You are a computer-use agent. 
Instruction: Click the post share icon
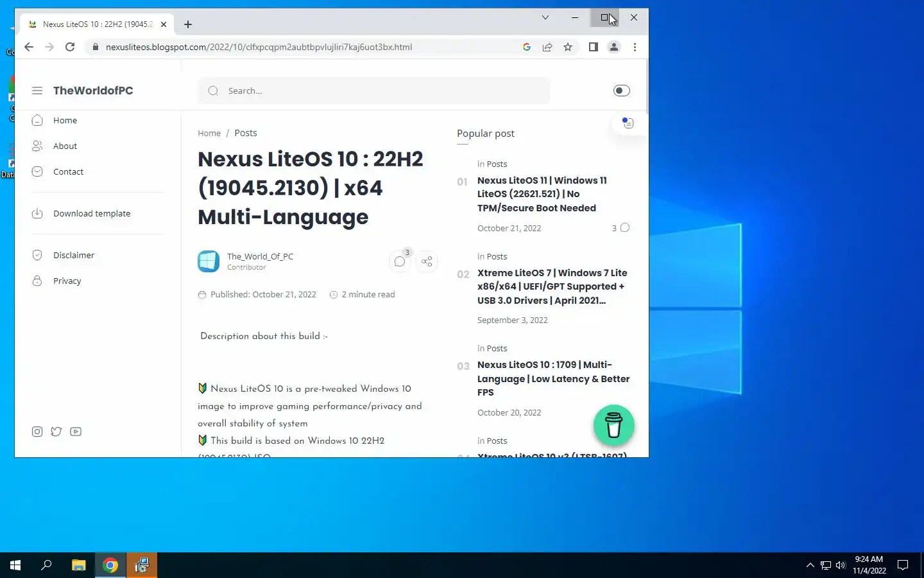[427, 261]
